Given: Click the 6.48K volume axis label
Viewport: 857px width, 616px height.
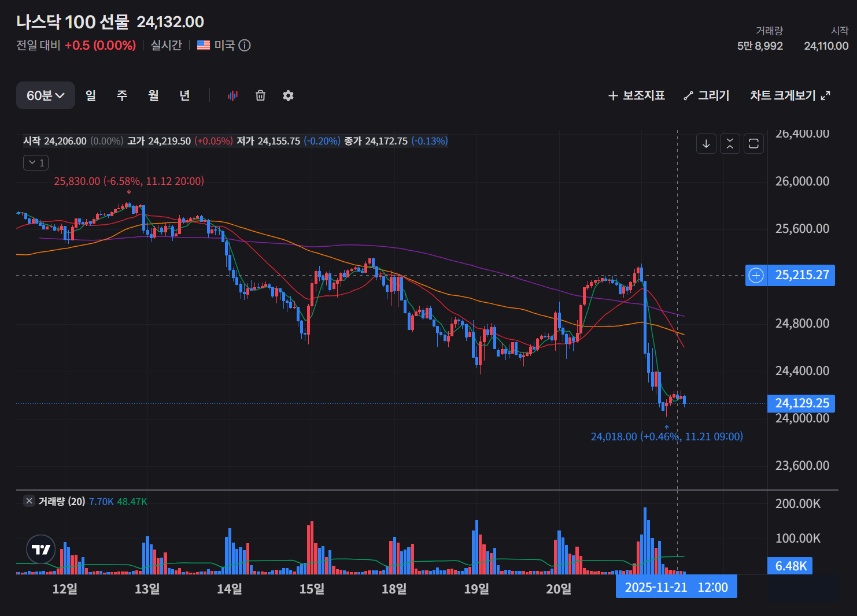Looking at the screenshot, I should [x=790, y=566].
